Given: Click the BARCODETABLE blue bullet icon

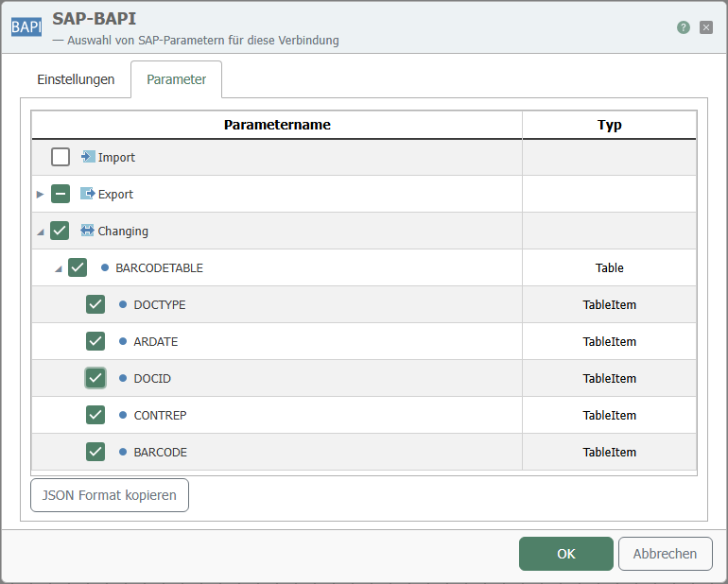Looking at the screenshot, I should pos(105,267).
